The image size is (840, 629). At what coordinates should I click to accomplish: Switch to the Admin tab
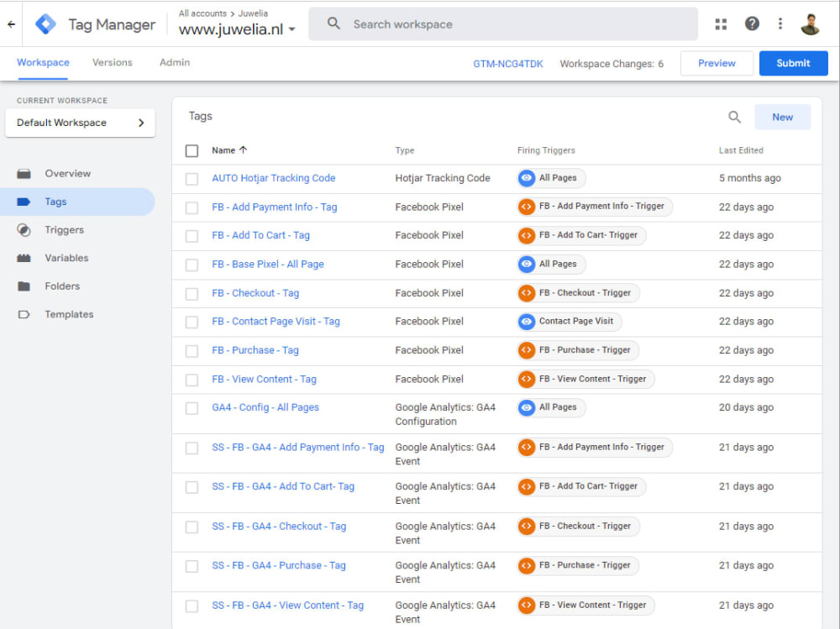pyautogui.click(x=175, y=63)
